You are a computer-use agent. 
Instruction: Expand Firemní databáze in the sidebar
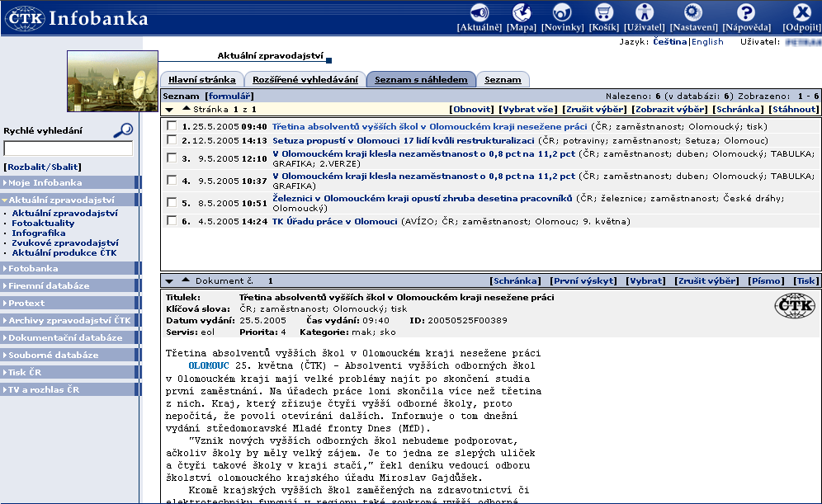pos(70,285)
